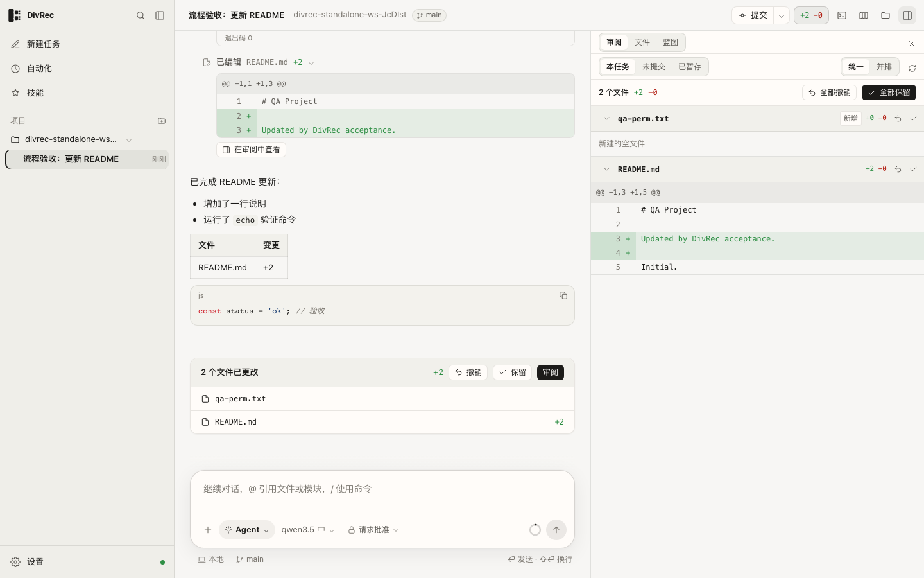Open 自动化 section

pyautogui.click(x=87, y=68)
